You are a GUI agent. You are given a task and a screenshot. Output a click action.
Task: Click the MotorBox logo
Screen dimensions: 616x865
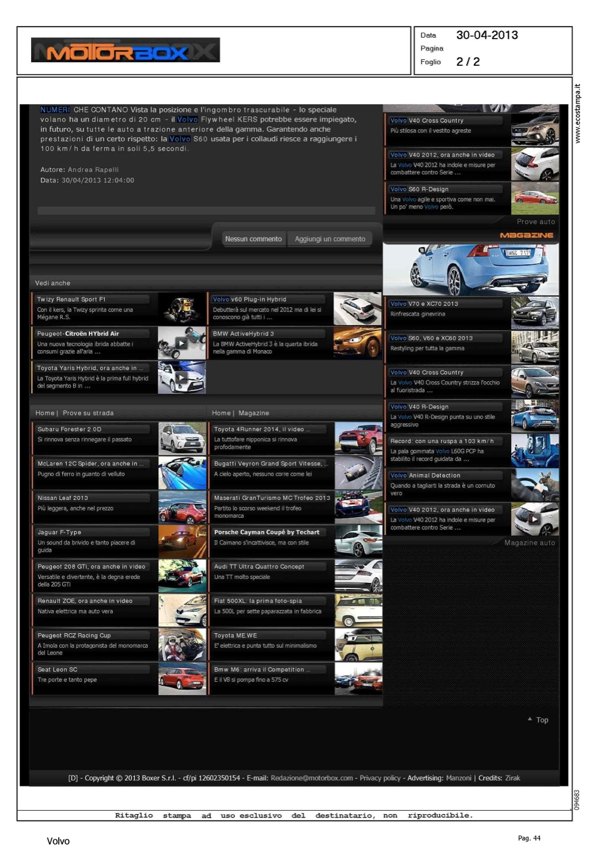(x=125, y=50)
